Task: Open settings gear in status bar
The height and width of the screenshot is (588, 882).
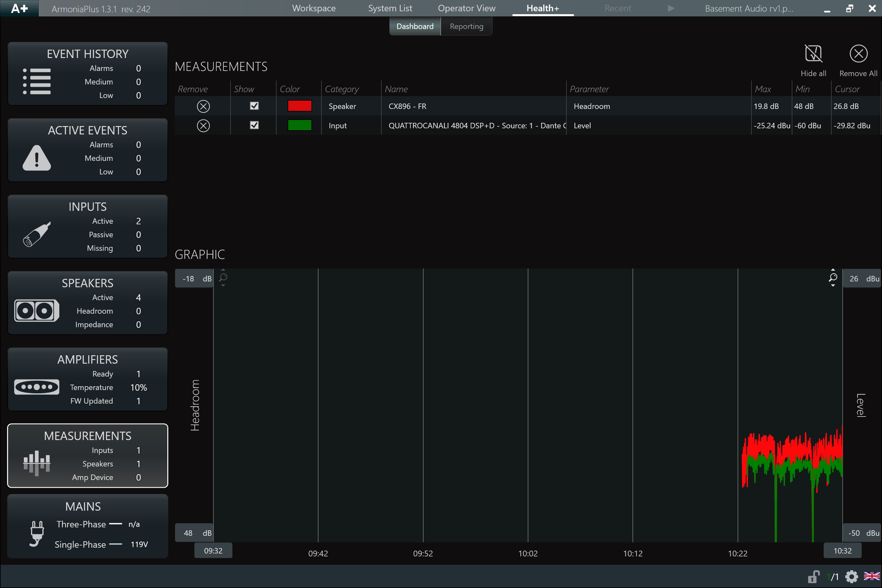Action: (851, 576)
